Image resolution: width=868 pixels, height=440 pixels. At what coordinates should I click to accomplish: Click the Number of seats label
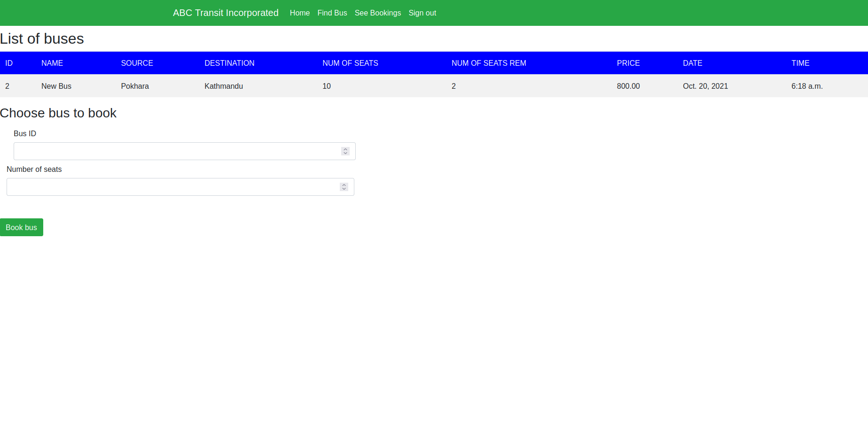coord(34,169)
